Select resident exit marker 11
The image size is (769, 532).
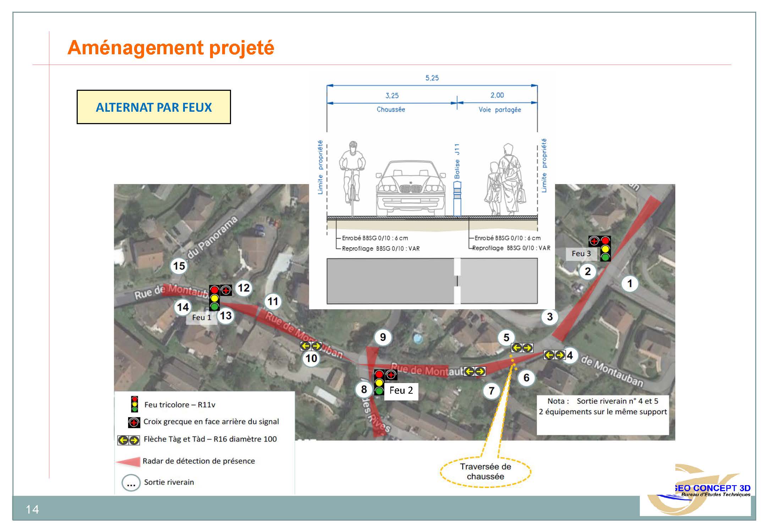pyautogui.click(x=273, y=301)
